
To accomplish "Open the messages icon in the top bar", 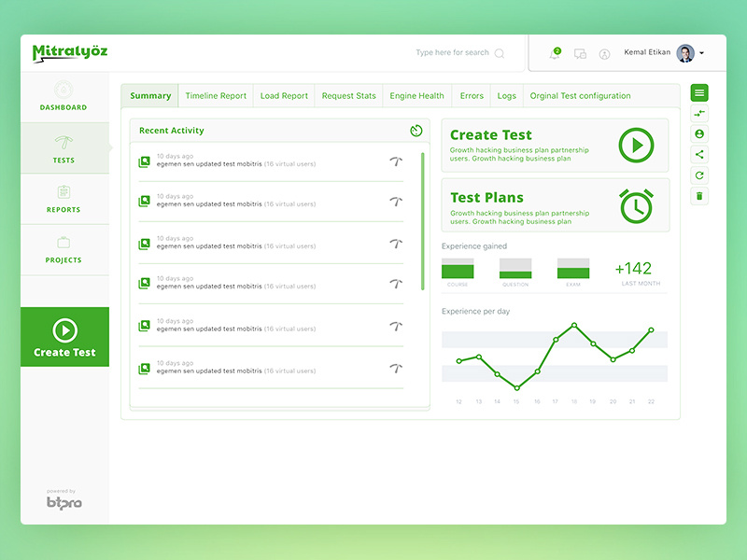I will coord(581,52).
